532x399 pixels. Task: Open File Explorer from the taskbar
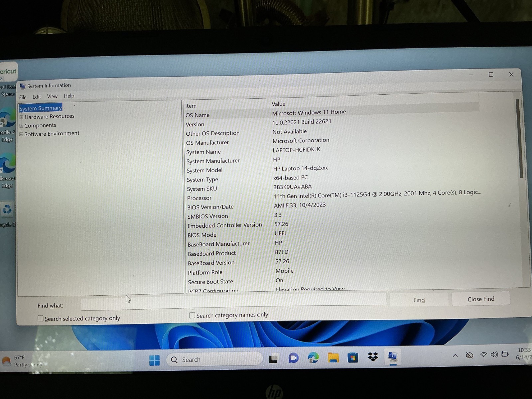333,358
